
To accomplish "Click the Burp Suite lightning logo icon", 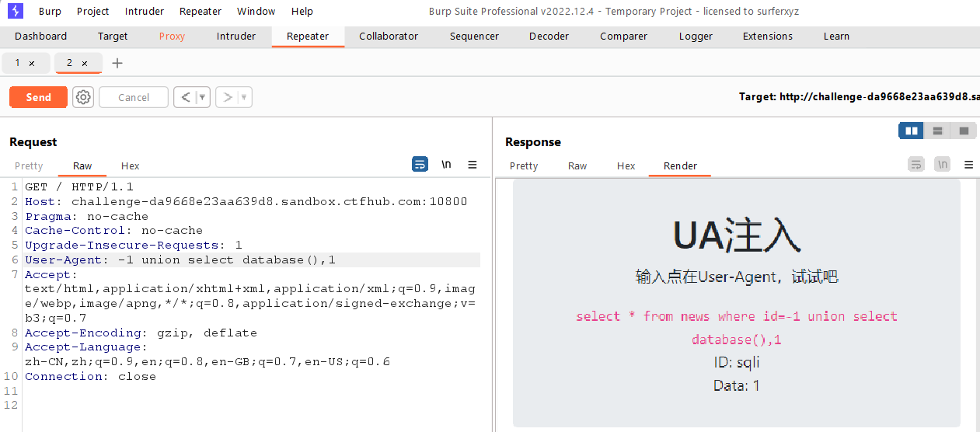I will 16,11.
